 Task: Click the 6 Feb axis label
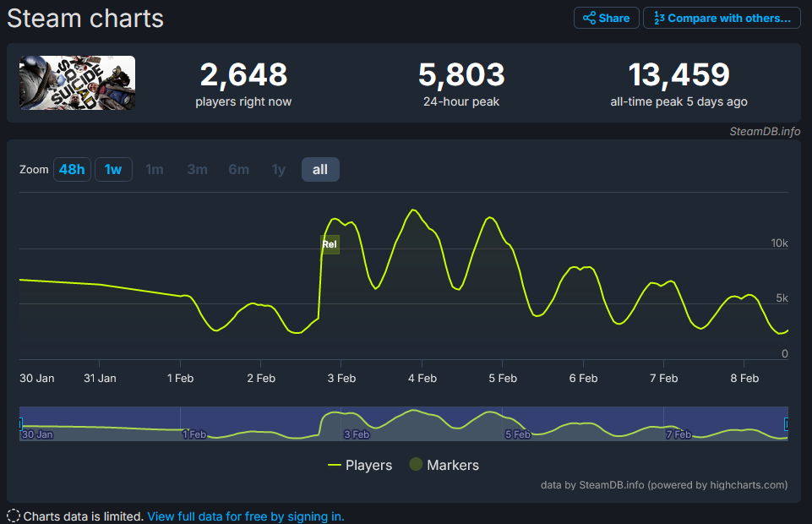tap(583, 379)
